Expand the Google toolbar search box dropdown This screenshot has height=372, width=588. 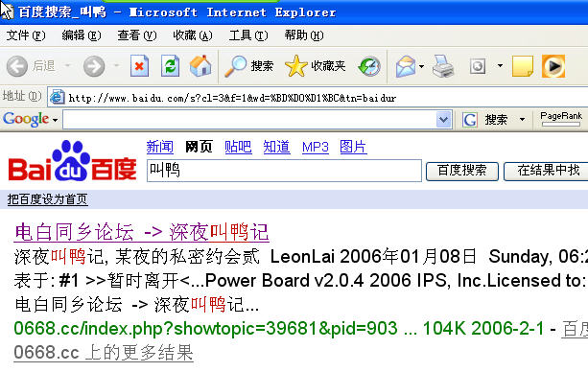coord(443,120)
